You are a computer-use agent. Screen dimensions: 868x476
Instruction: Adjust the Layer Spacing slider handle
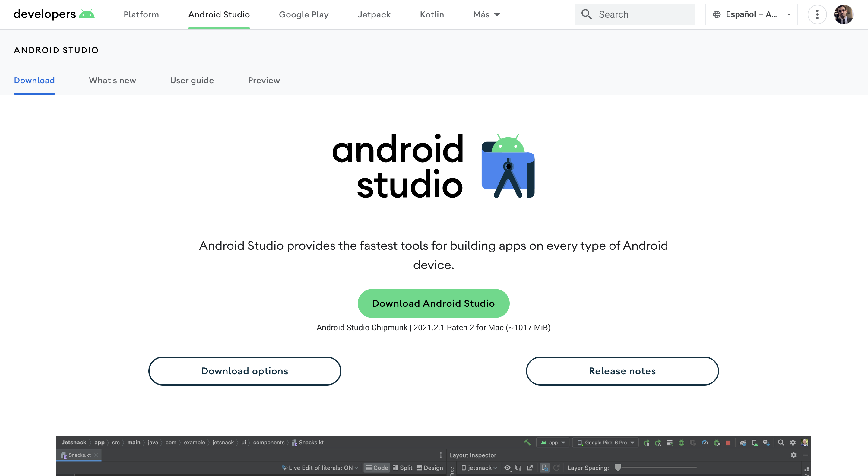click(618, 467)
